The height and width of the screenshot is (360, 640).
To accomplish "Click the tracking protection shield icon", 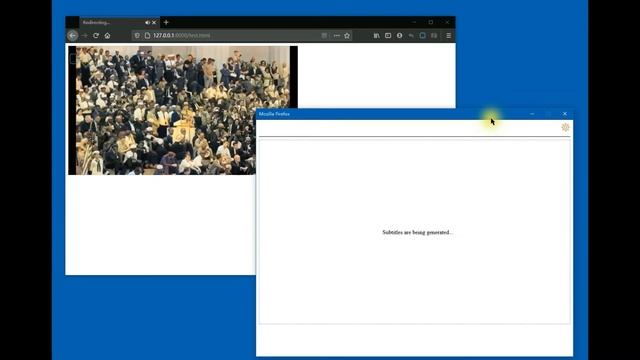I will click(x=137, y=36).
